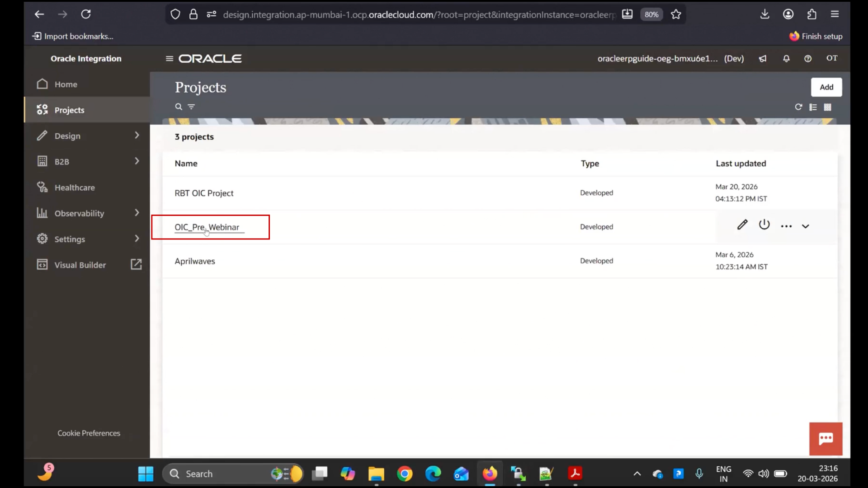Screen dimensions: 868x488
Task: Switch projects view to grid layout
Action: (x=828, y=107)
